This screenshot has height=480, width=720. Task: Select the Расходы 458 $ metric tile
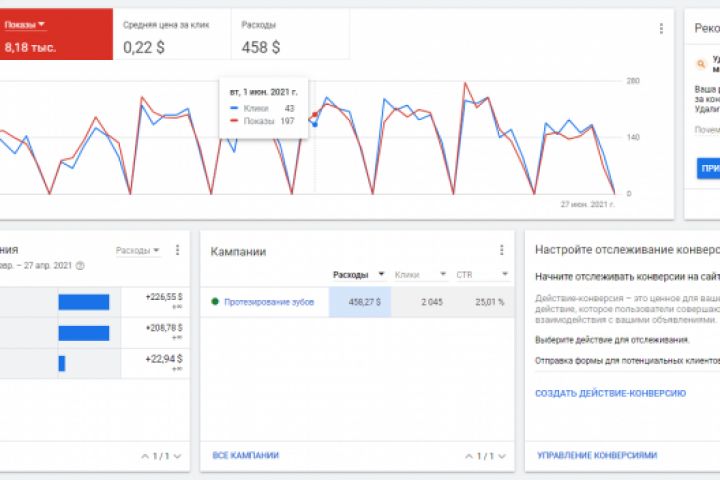click(290, 36)
